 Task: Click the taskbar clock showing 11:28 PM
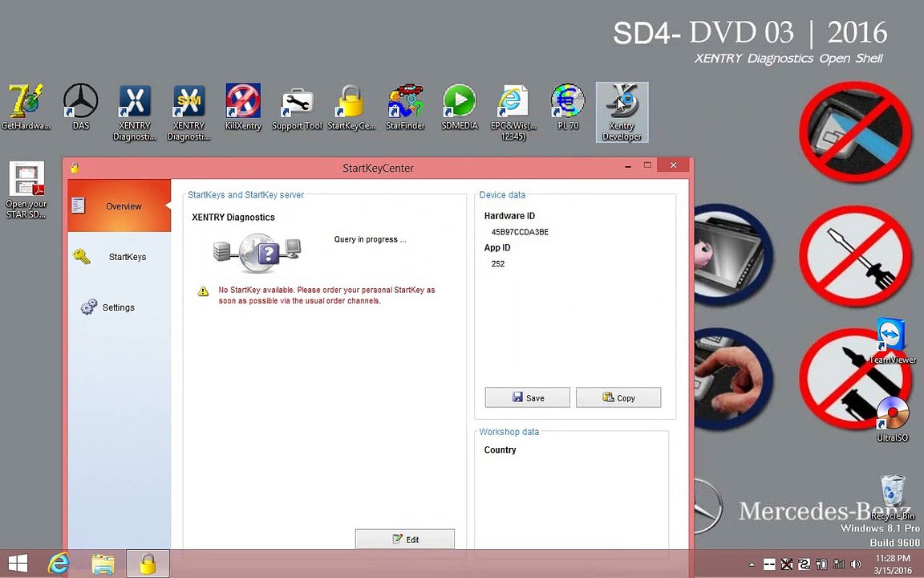[x=892, y=564]
